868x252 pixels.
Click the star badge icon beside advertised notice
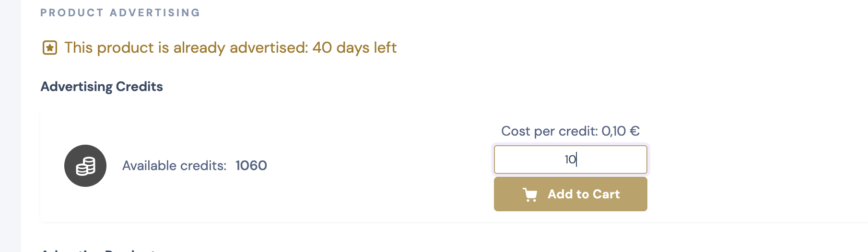50,48
